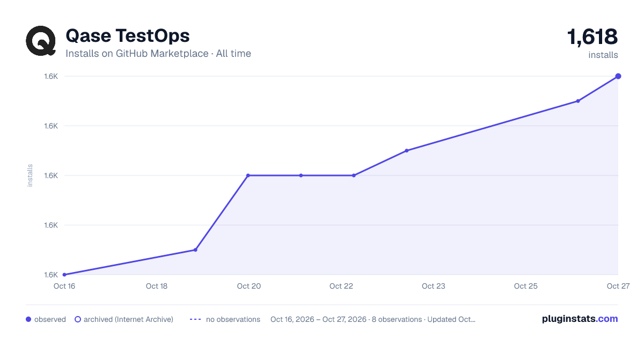644x338 pixels.
Task: Click the Qase TestOps title
Action: coord(128,35)
